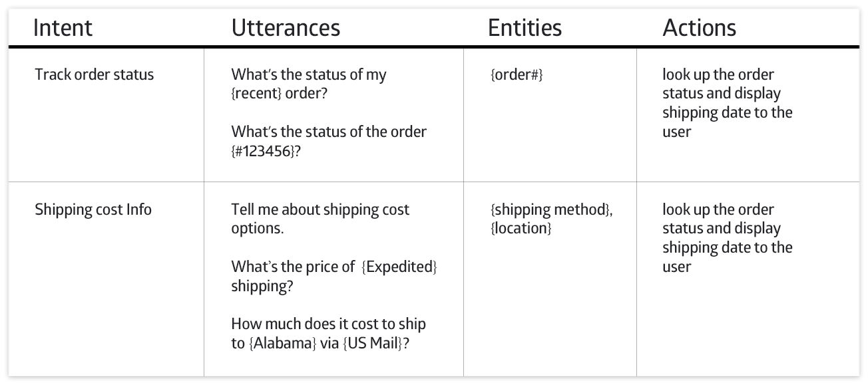Select "What's the status of the order" utterance

click(x=329, y=132)
